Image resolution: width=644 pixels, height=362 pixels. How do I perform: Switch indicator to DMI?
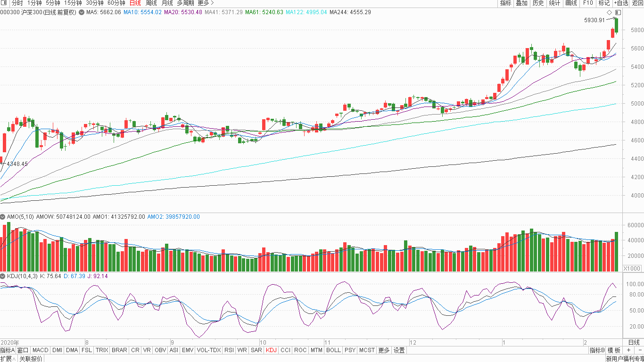point(57,350)
